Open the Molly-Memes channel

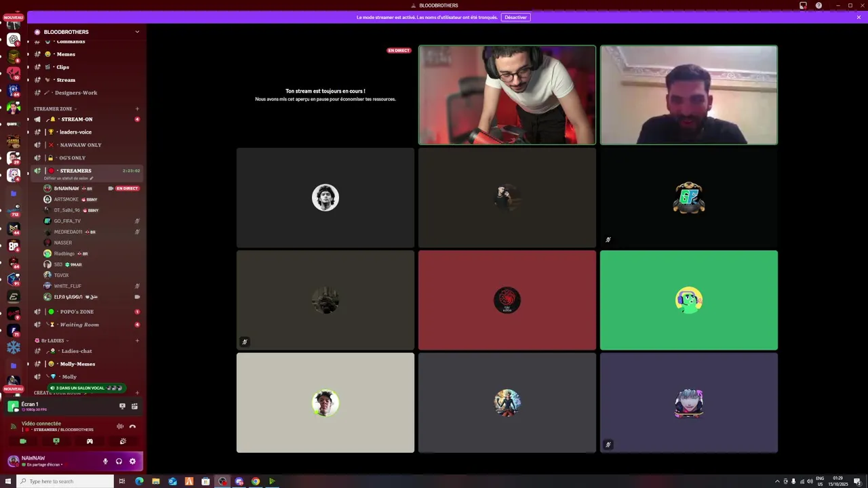[86, 364]
